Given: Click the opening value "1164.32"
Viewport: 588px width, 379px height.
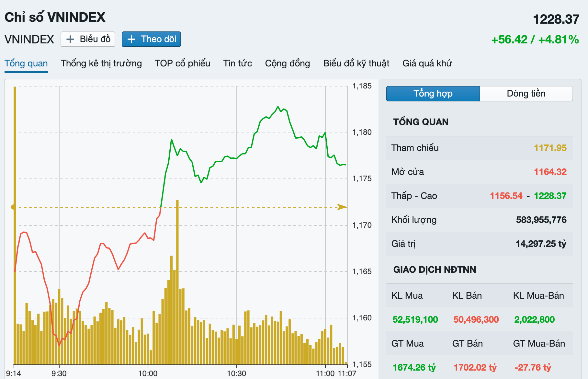Looking at the screenshot, I should (x=550, y=172).
